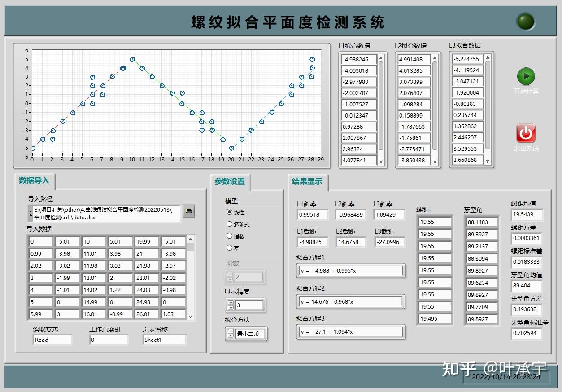Click the 拟合方法 decrement arrow
The image size is (562, 392).
[231, 336]
